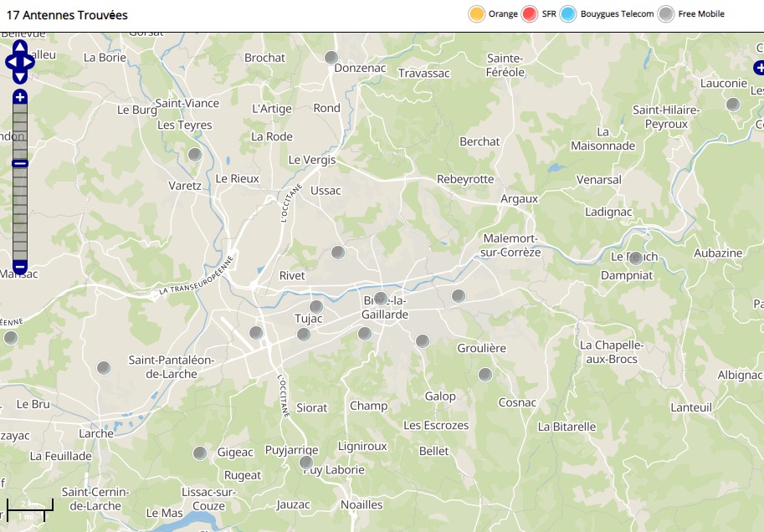Click the Brive-la-Gaillarde city label
The height and width of the screenshot is (532, 764).
click(x=385, y=308)
